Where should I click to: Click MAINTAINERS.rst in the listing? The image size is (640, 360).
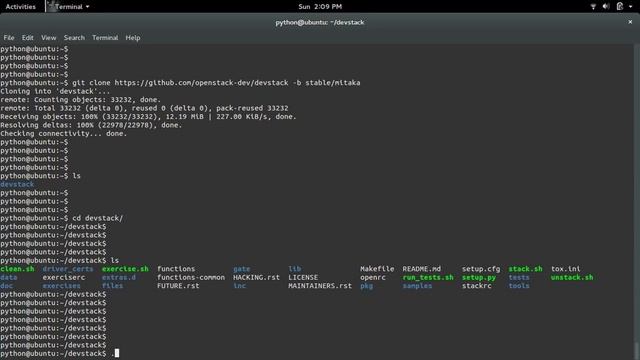click(320, 286)
